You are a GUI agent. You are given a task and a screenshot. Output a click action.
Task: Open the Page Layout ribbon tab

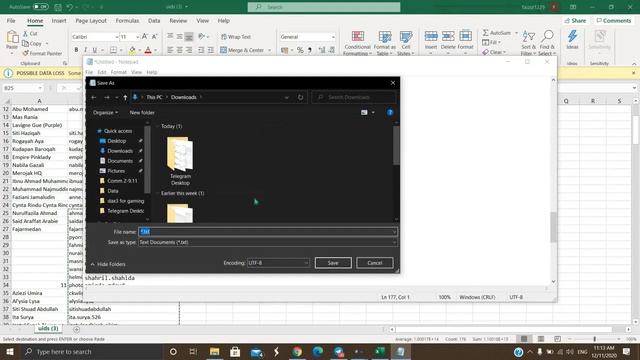point(91,20)
